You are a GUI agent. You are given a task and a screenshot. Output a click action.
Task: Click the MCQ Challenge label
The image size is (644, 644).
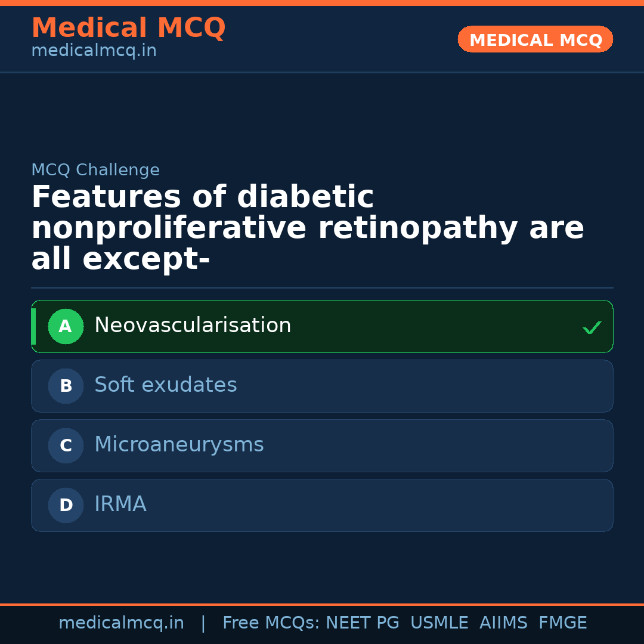[95, 170]
